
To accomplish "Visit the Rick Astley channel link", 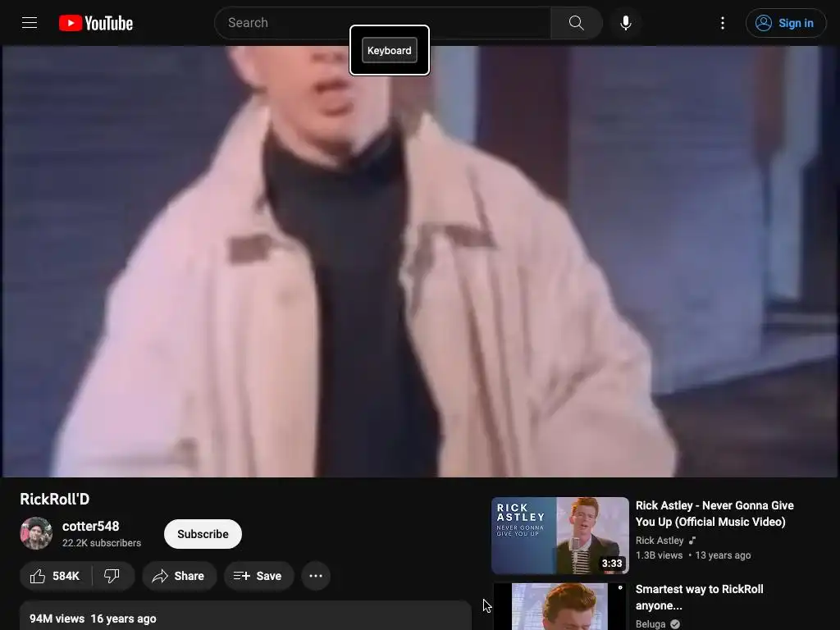I will click(660, 541).
